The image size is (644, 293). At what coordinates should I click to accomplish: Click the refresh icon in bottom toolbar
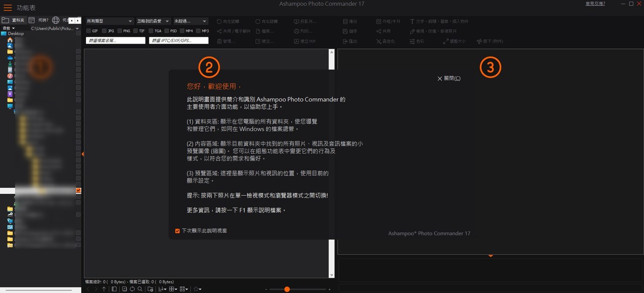pyautogui.click(x=132, y=289)
